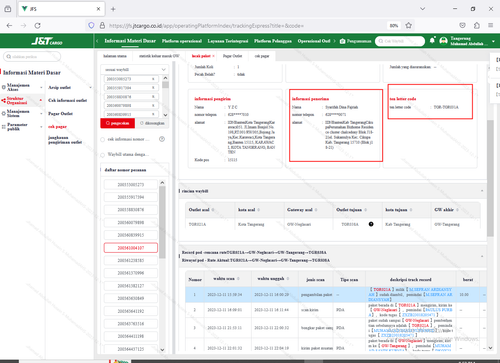This screenshot has height=363, width=500.
Task: Open Pengumuman announcements
Action: click(x=355, y=41)
